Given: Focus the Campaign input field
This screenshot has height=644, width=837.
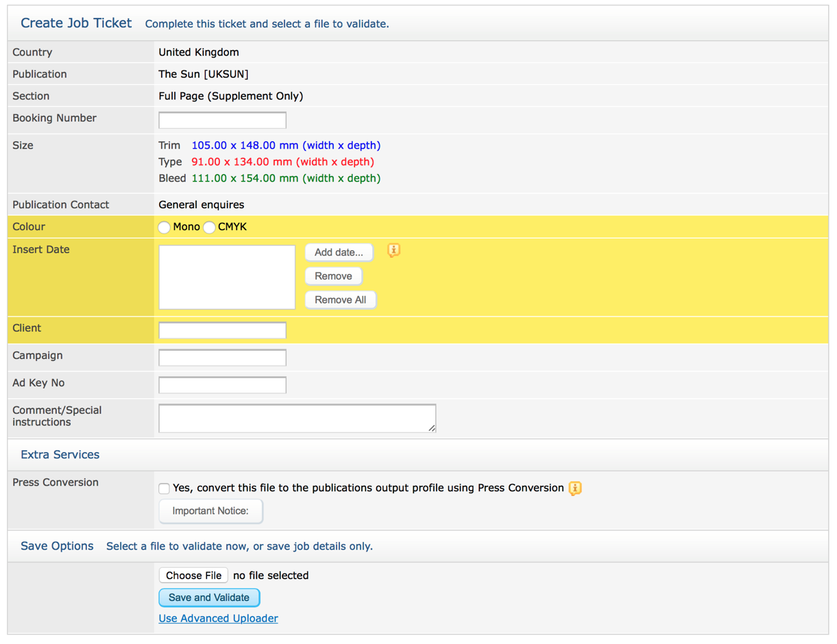Looking at the screenshot, I should 222,358.
